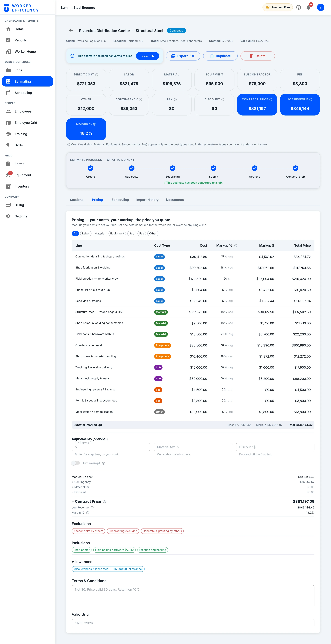Click the Skills trophy icon

pyautogui.click(x=8, y=145)
